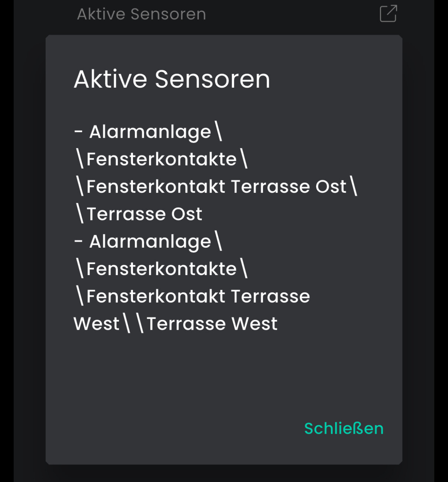Click the line ending in Fensterkontakt Terrasse
The height and width of the screenshot is (482, 448).
[198, 296]
